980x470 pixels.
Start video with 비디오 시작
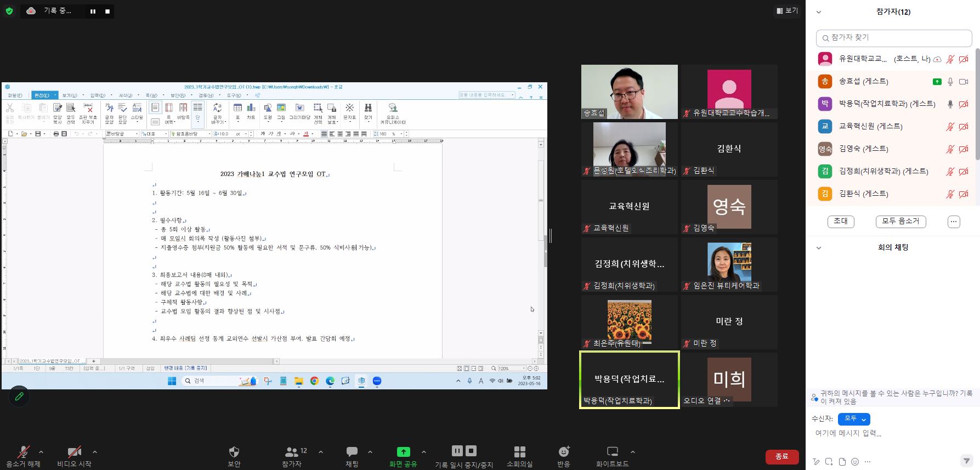[x=75, y=452]
